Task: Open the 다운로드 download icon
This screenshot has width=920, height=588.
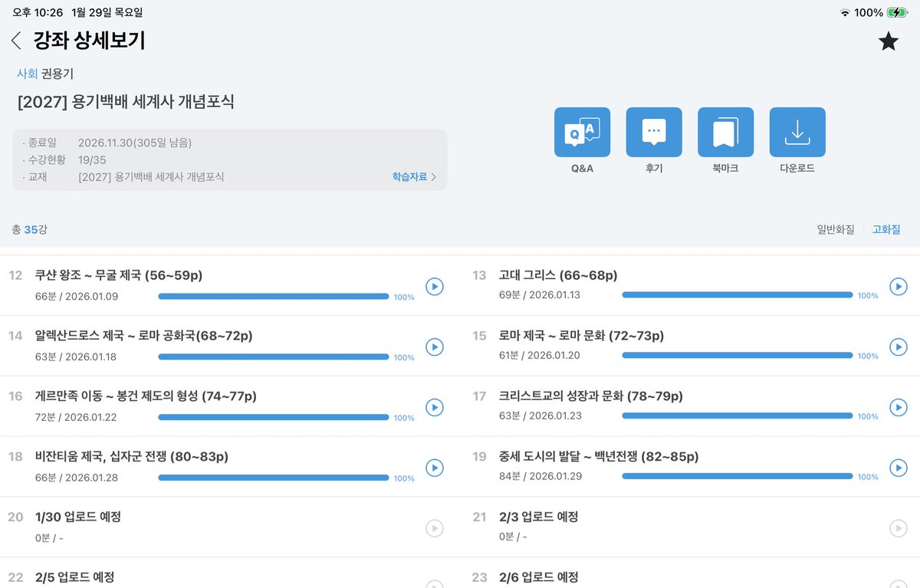Action: (797, 132)
